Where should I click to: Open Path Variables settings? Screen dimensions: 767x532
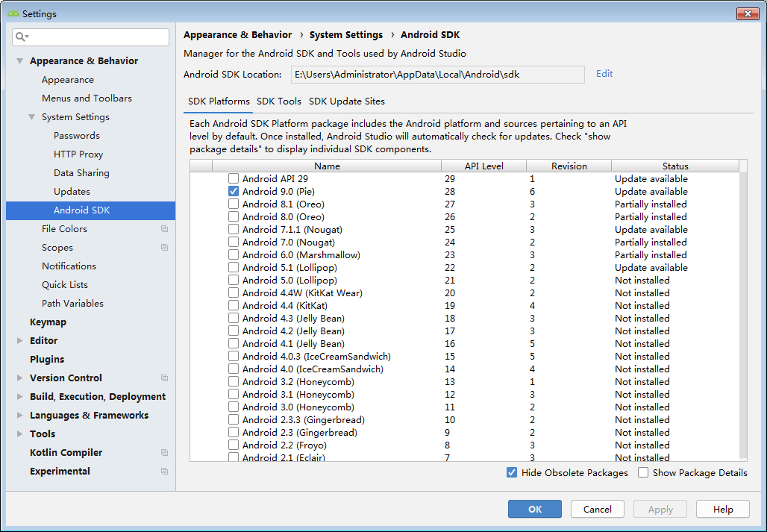point(72,303)
